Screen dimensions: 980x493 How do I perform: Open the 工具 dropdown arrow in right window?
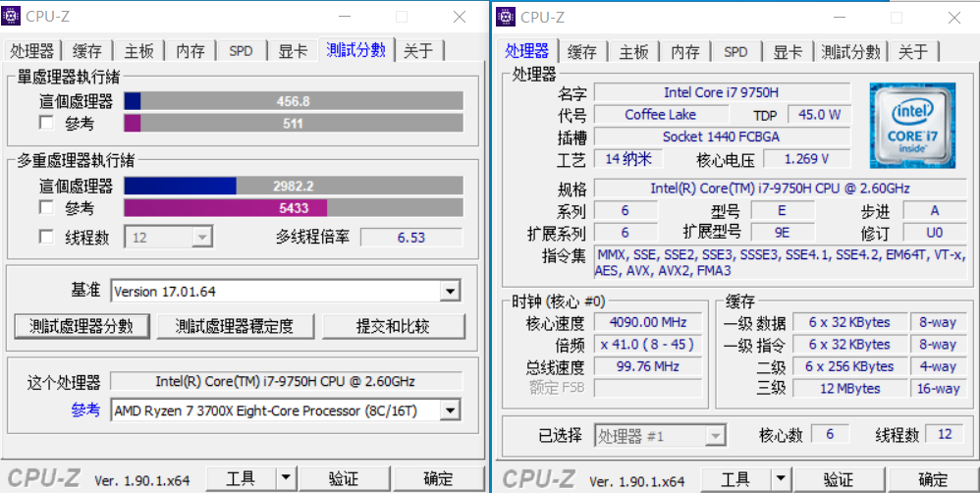click(x=782, y=479)
